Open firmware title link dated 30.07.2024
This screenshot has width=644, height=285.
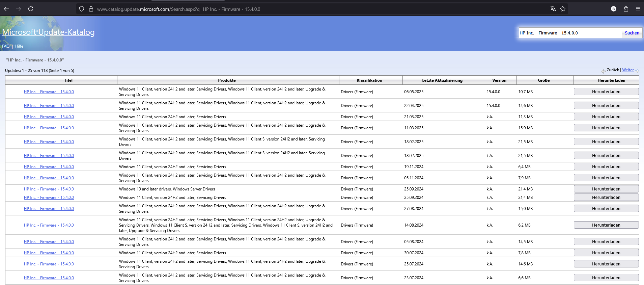point(49,253)
